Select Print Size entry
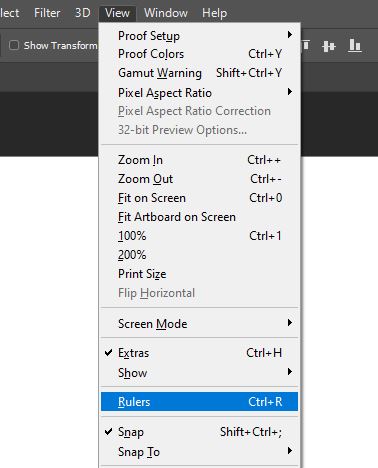The width and height of the screenshot is (378, 468). (199, 274)
